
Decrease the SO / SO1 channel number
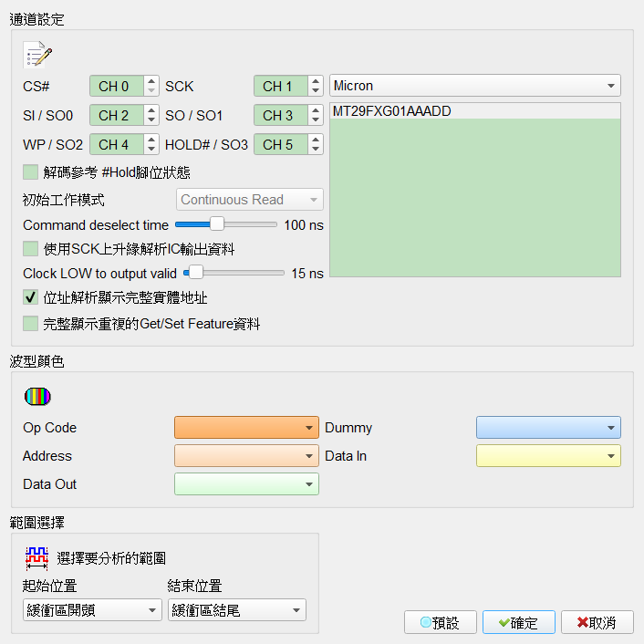tap(316, 119)
